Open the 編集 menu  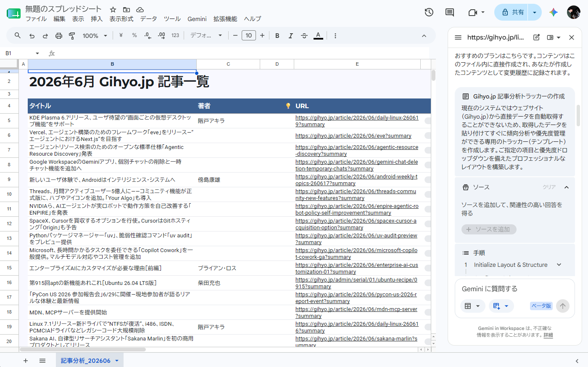(59, 19)
